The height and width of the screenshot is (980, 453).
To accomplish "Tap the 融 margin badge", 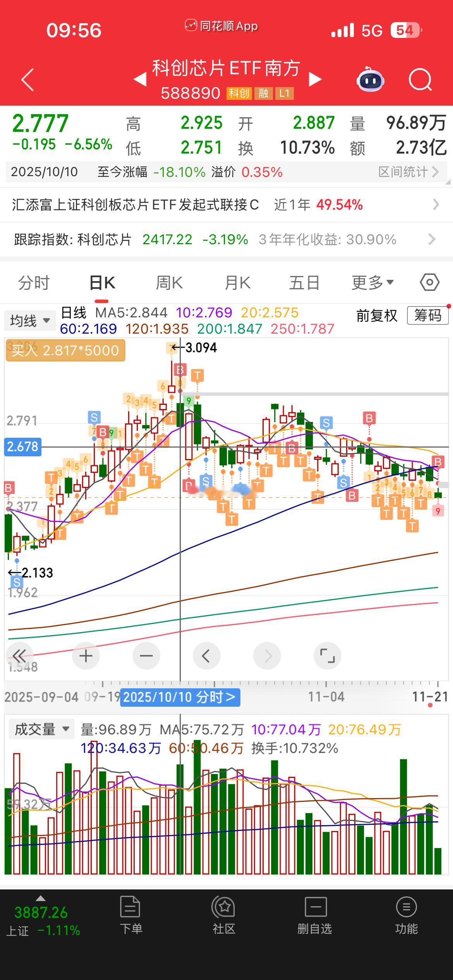I will (x=263, y=93).
